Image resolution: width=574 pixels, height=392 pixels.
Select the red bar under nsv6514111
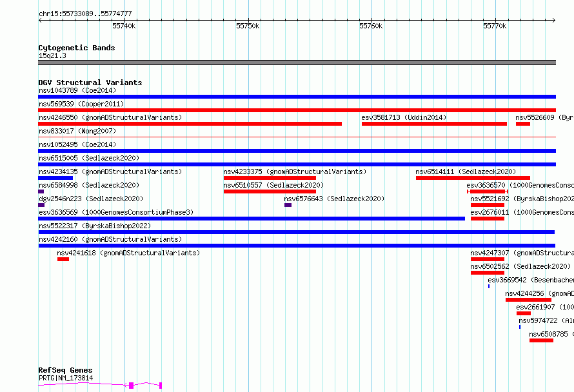click(473, 178)
